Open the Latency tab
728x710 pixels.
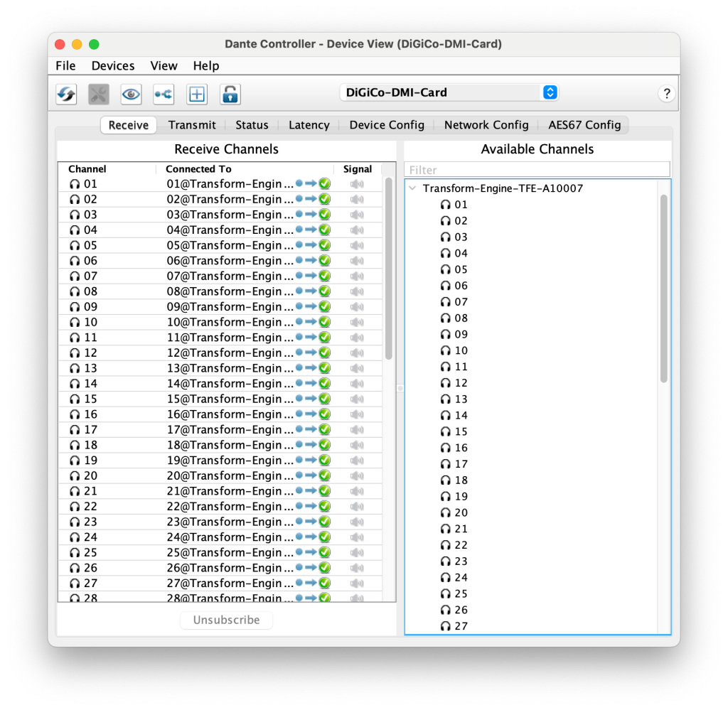tap(309, 125)
